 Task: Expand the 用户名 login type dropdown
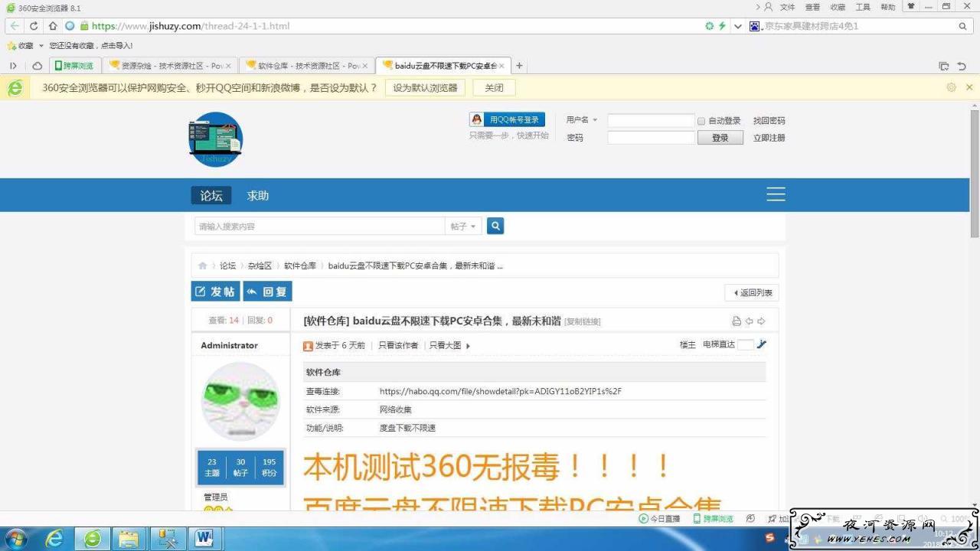(x=595, y=120)
